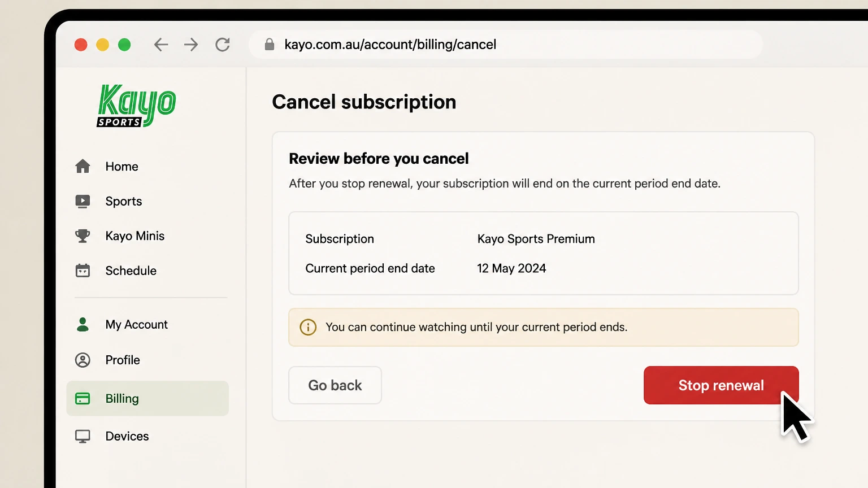Close the window with the red button
The image size is (868, 488).
click(81, 45)
